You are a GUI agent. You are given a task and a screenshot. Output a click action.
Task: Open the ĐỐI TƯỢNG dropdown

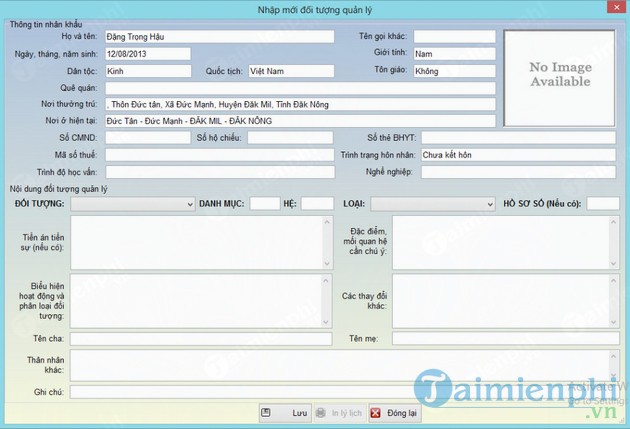[133, 204]
